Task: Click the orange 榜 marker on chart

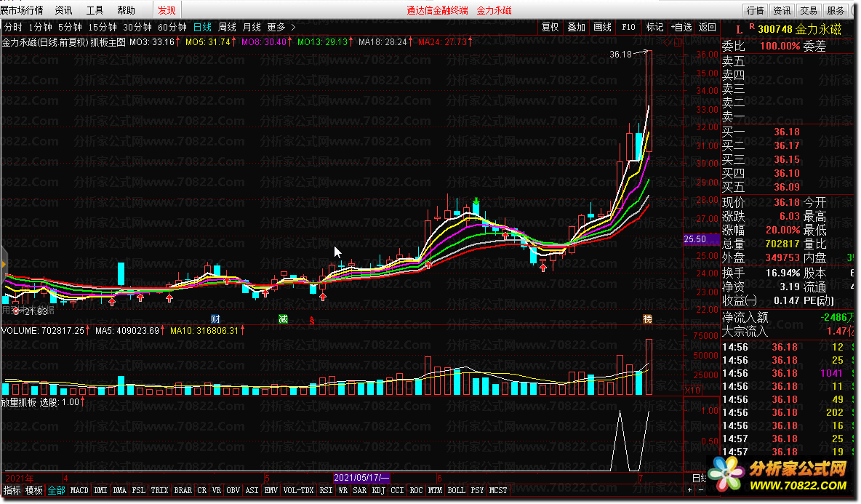Action: coord(647,319)
